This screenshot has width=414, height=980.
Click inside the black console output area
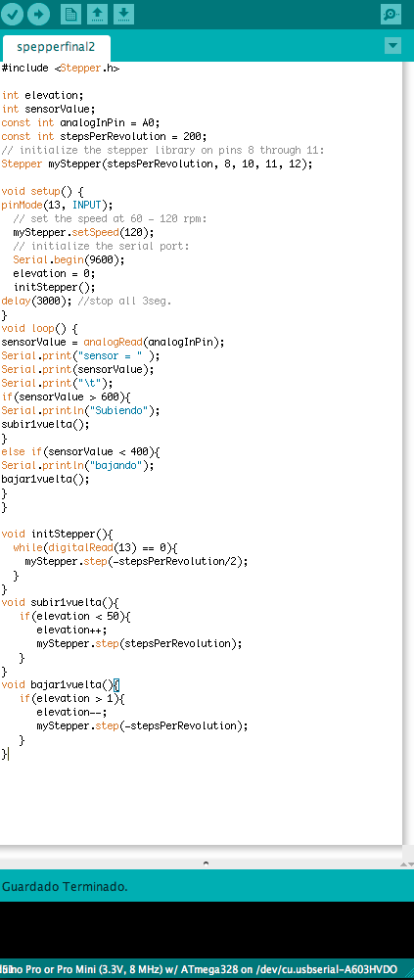pos(207,929)
